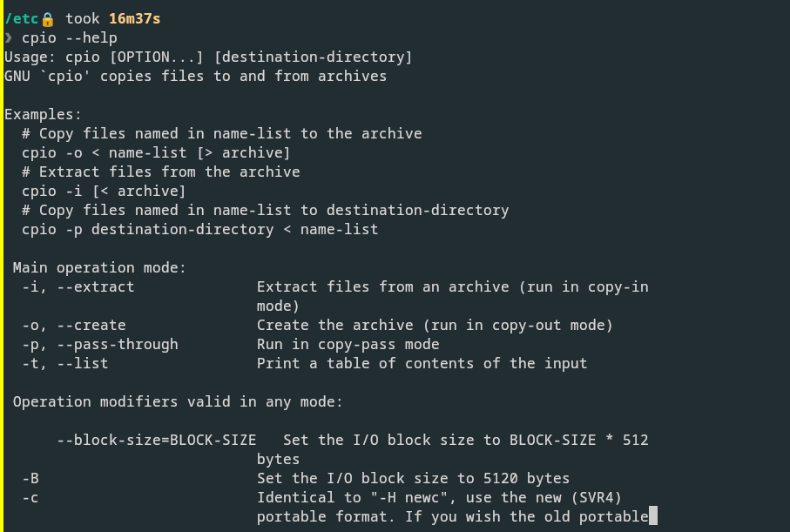Click the '-o, --create' option
790x532 pixels.
point(74,325)
